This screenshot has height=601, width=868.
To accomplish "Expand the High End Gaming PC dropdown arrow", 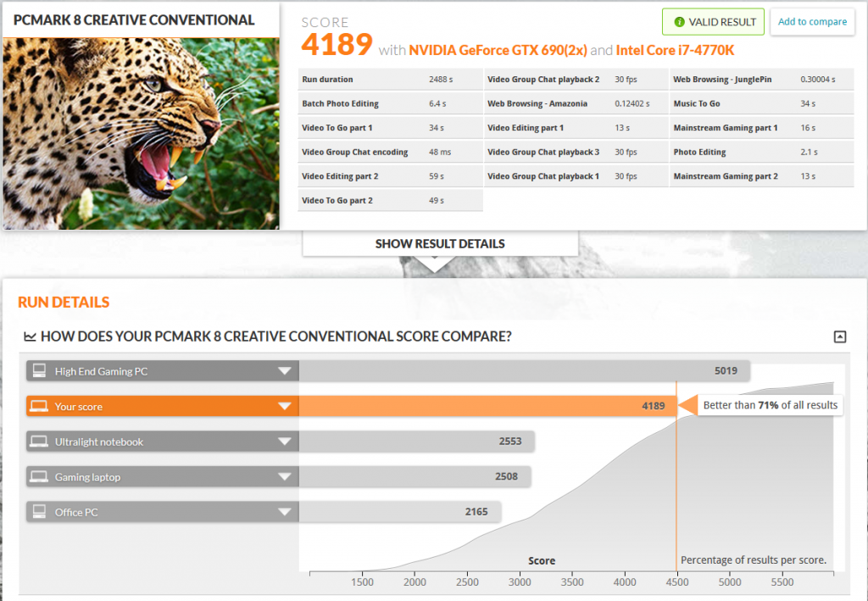I will pos(284,371).
